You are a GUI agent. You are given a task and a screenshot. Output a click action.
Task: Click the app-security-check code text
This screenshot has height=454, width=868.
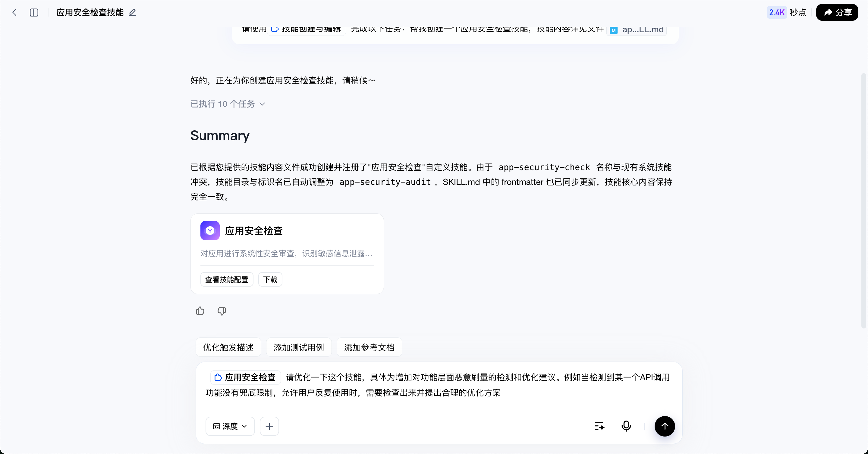coord(544,167)
